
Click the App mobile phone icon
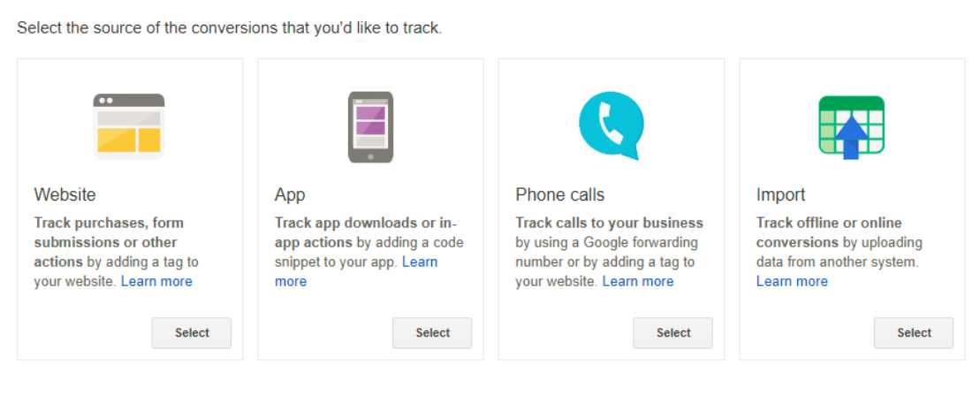click(x=370, y=127)
